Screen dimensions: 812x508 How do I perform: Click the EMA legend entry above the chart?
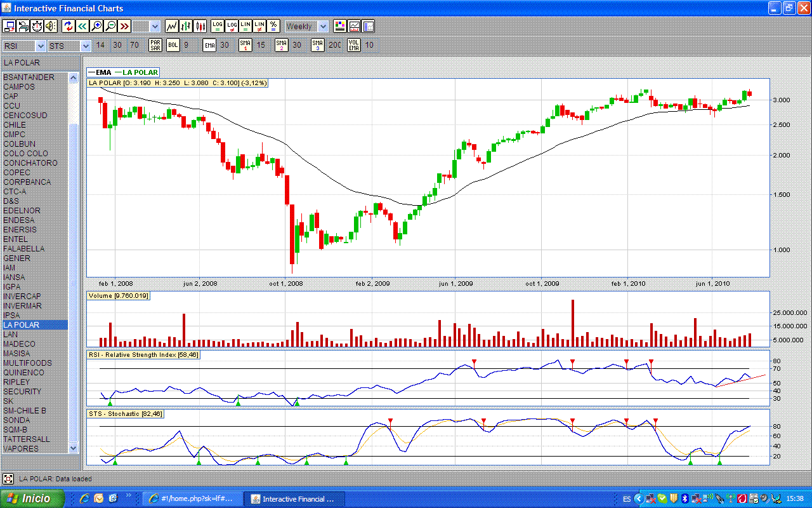tap(100, 72)
